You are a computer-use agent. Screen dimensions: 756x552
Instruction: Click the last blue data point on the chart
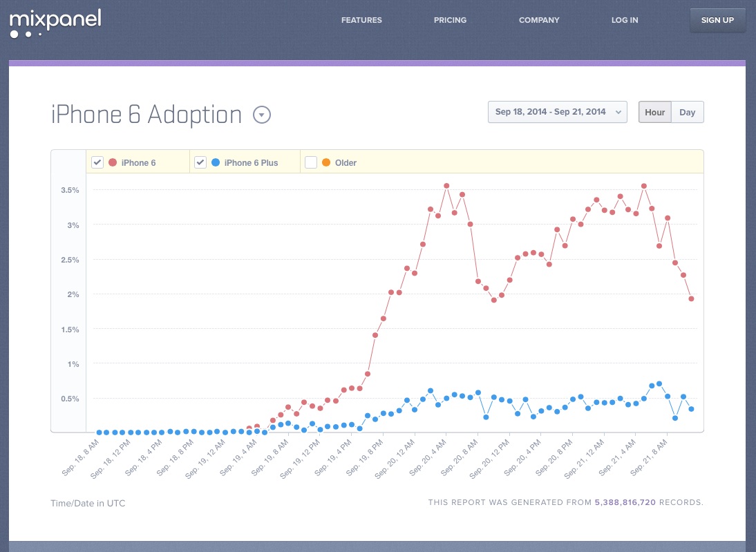[692, 409]
